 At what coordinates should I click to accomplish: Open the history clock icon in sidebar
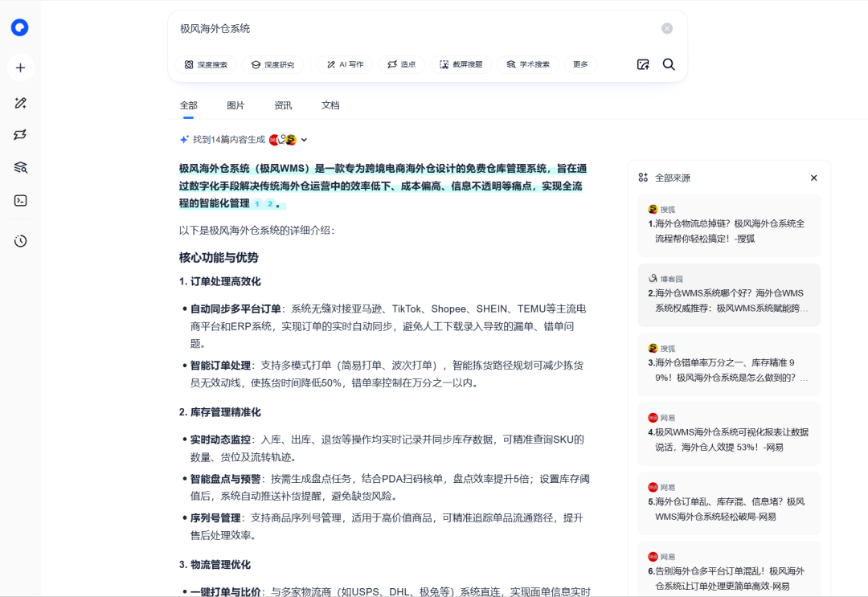click(20, 241)
